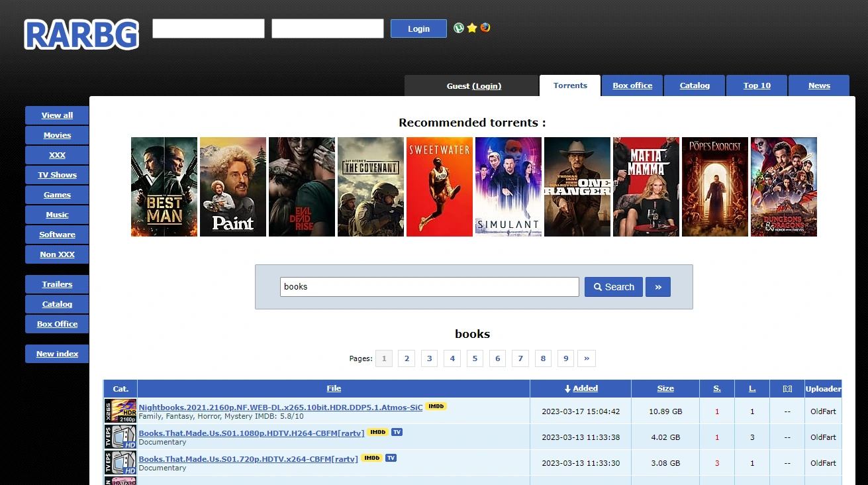Sort by the L. leechers header

tap(752, 389)
